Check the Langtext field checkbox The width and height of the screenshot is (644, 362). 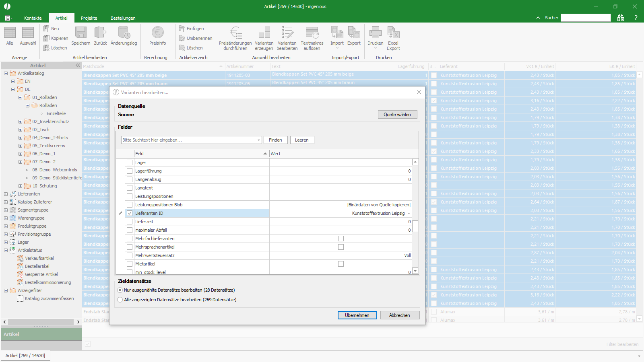click(x=130, y=188)
